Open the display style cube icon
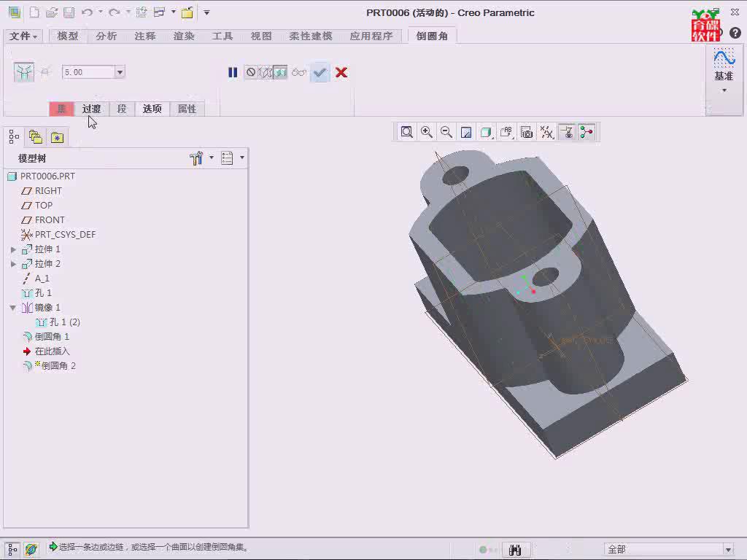The width and height of the screenshot is (747, 560). tap(486, 132)
